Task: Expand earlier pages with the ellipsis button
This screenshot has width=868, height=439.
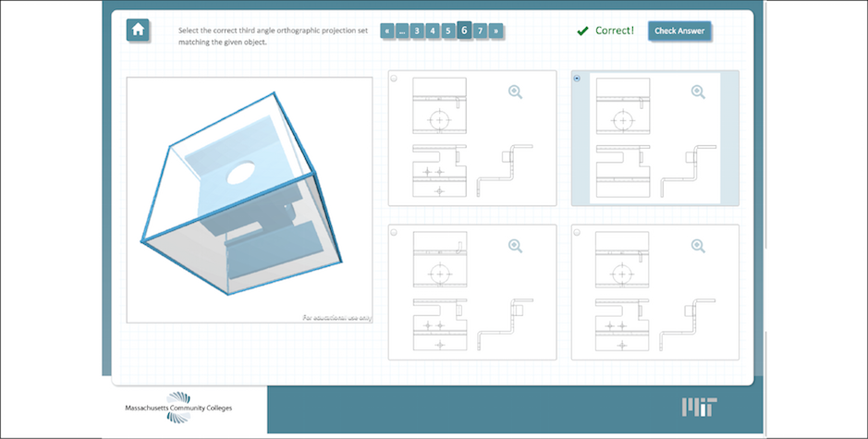Action: click(x=402, y=30)
